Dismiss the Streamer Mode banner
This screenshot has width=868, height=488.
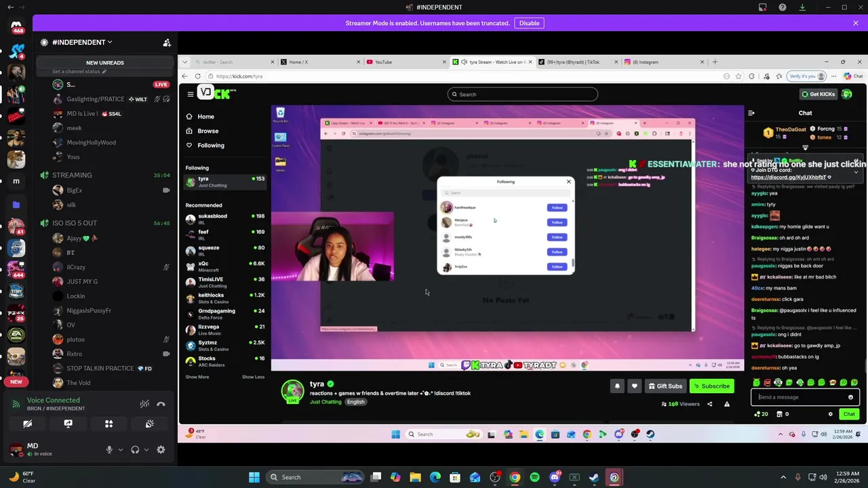coord(855,23)
